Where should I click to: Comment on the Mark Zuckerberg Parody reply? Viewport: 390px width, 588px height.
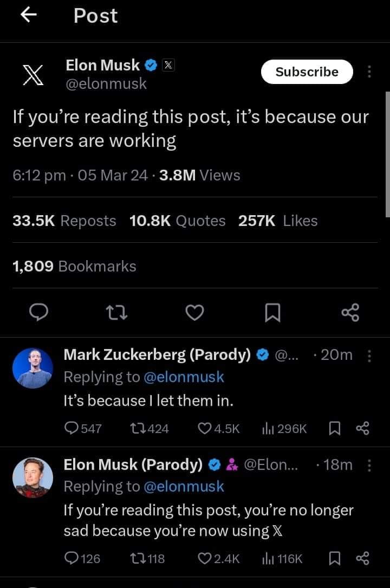[x=71, y=429]
